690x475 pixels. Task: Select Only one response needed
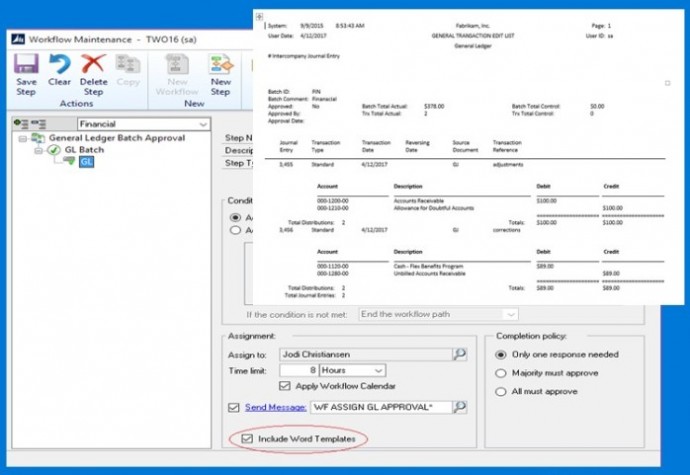coord(500,355)
